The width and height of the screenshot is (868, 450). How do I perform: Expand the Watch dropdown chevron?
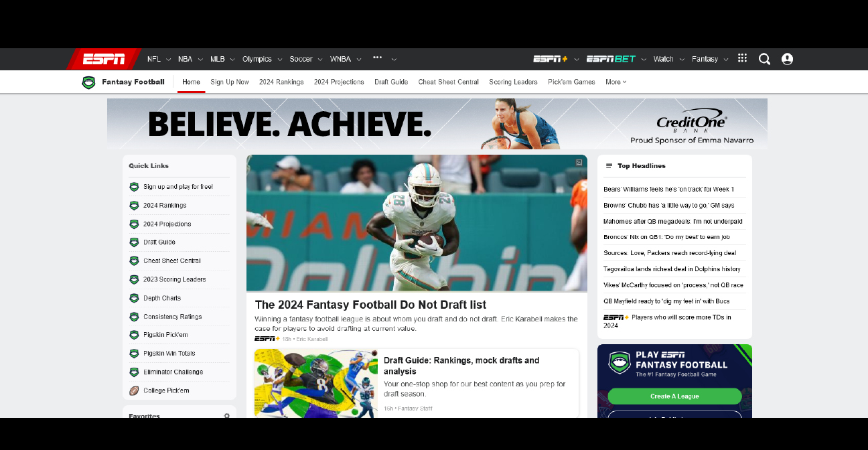coord(682,60)
